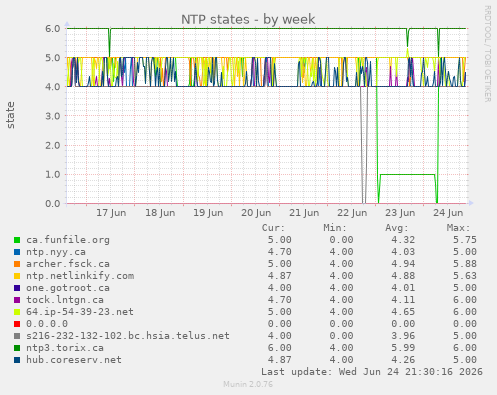Select the tock.lntgn.ca legend label
This screenshot has width=497, height=395.
click(x=65, y=300)
